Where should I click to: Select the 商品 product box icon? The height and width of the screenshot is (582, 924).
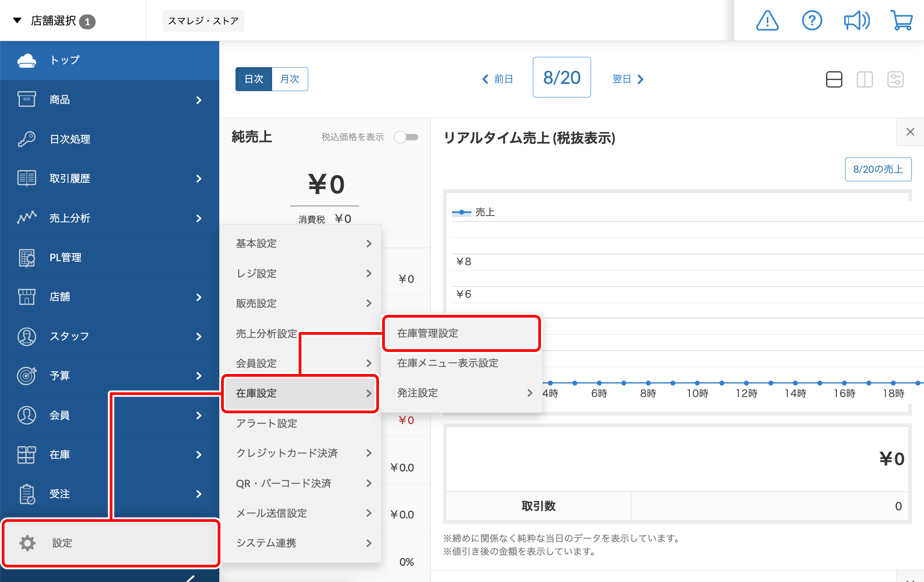(27, 99)
